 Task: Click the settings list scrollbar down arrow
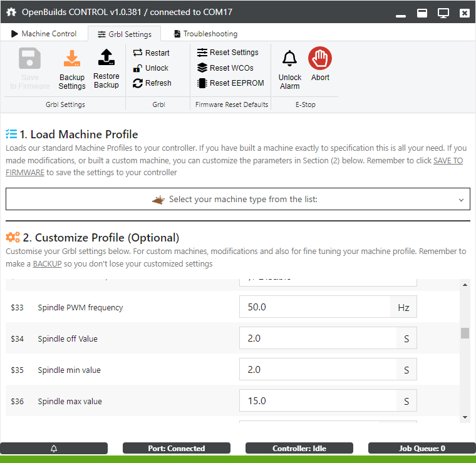point(465,417)
